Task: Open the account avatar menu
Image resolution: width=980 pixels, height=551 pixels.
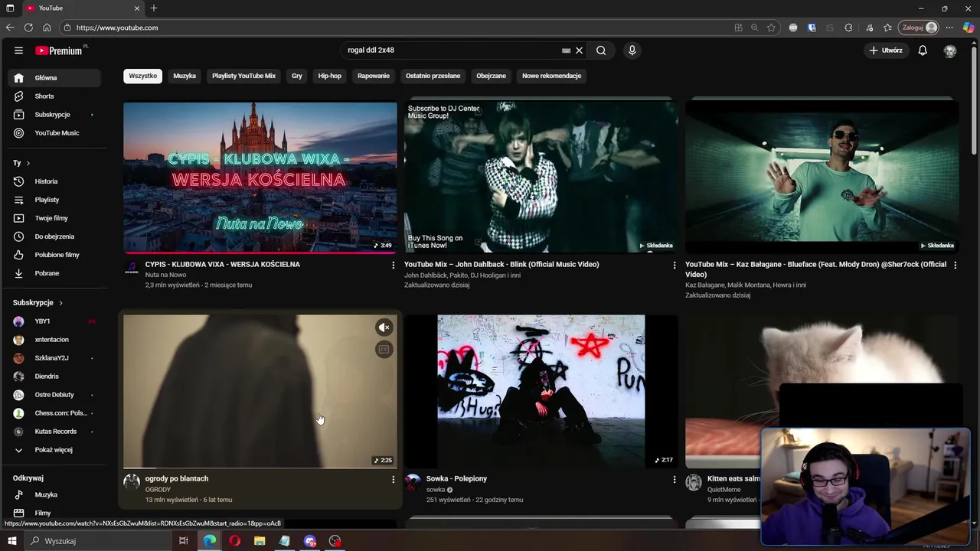Action: [x=950, y=51]
